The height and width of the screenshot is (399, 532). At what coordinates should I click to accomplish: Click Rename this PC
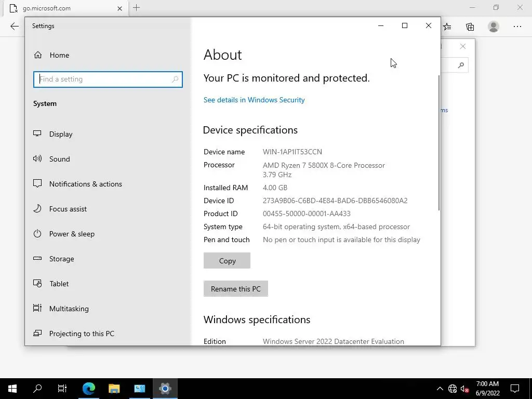point(236,289)
